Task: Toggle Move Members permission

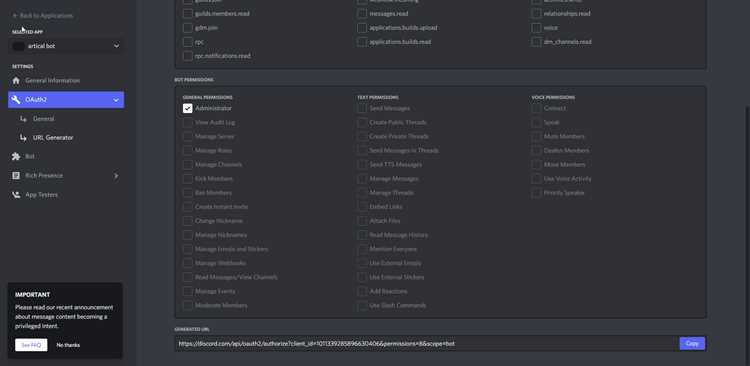Action: (x=537, y=165)
